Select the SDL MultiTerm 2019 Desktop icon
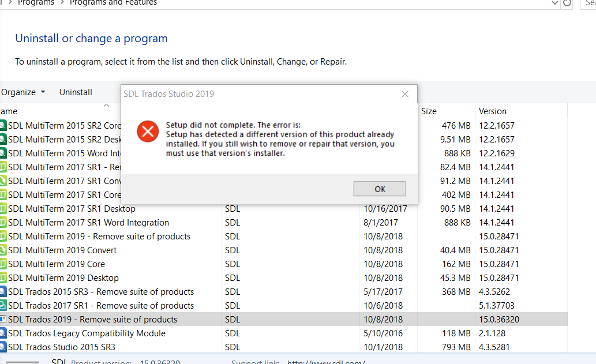 tap(3, 278)
